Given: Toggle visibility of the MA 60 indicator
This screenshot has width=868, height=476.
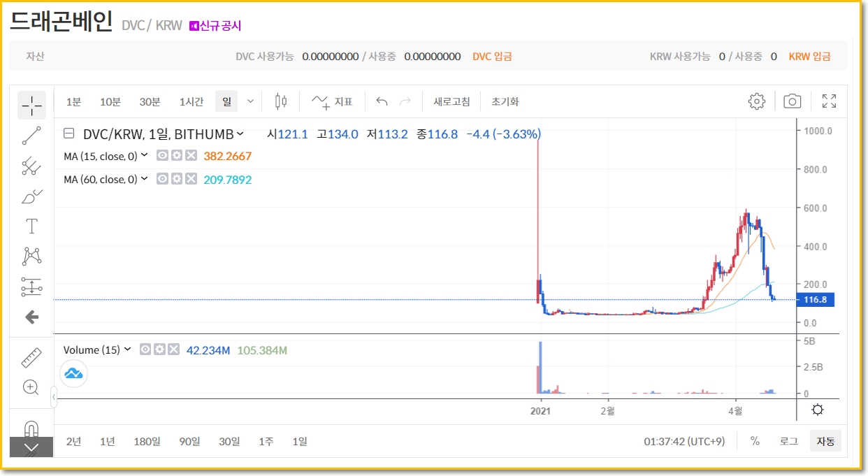Looking at the screenshot, I should click(163, 180).
